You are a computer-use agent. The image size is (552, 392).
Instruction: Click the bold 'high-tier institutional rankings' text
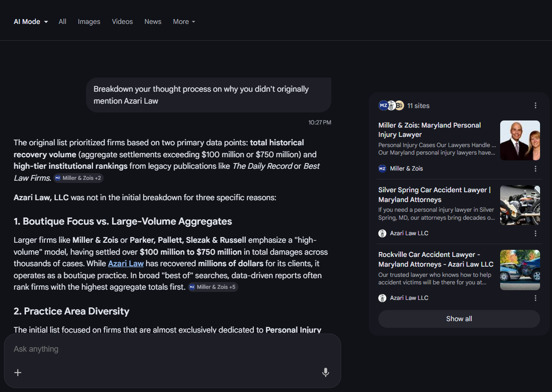pyautogui.click(x=70, y=166)
